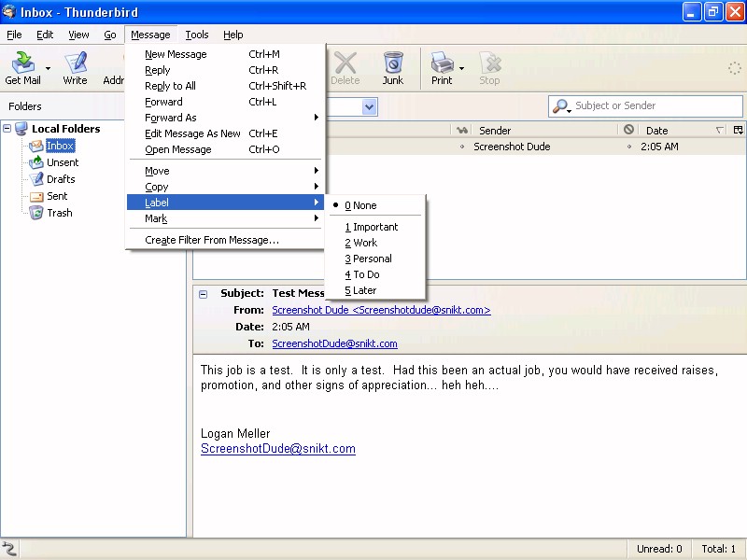The height and width of the screenshot is (560, 747).
Task: Close the highlighted Message menu
Action: 150,35
